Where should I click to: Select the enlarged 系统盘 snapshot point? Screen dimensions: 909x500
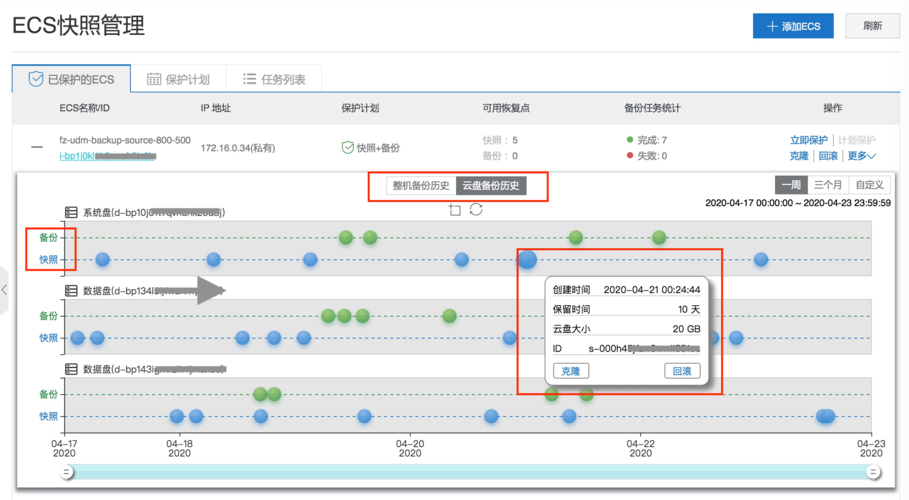click(x=527, y=259)
